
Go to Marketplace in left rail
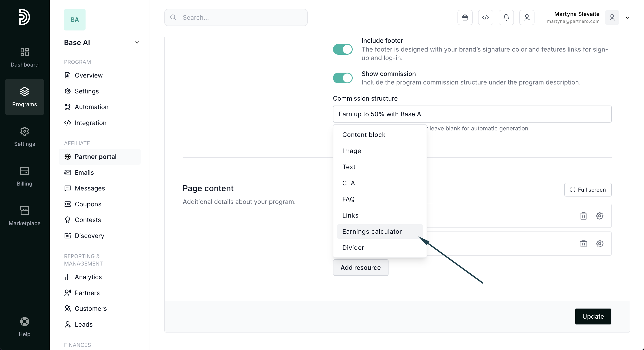pos(24,216)
